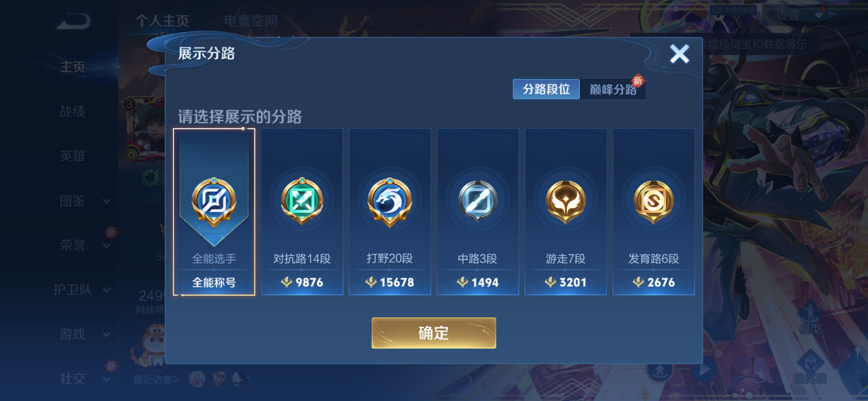868x401 pixels.
Task: Choose the 游走7段 roaming wing badge
Action: 565,202
